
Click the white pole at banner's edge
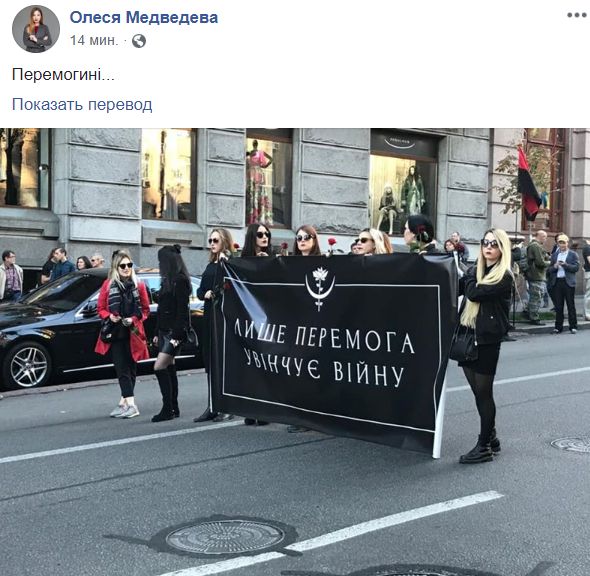(x=440, y=416)
